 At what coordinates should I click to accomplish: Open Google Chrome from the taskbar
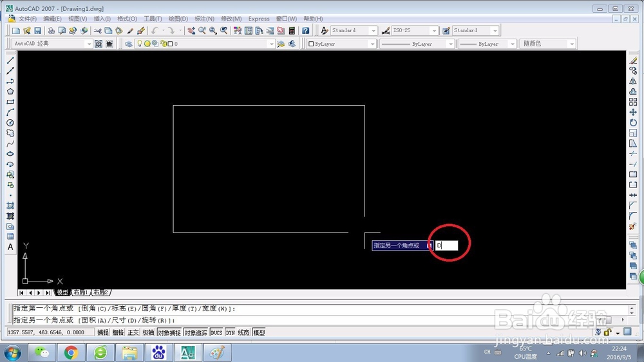71,352
